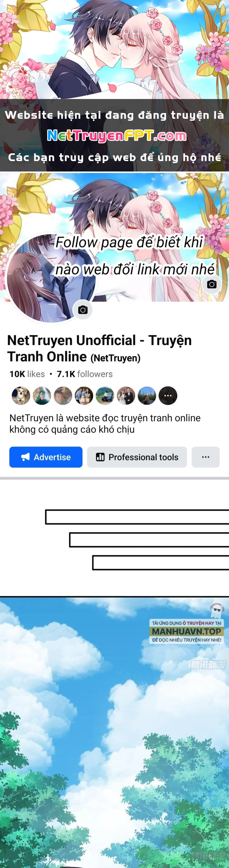
Task: Click the ghost mascot icon above MANHUAVN
Action: click(x=217, y=609)
